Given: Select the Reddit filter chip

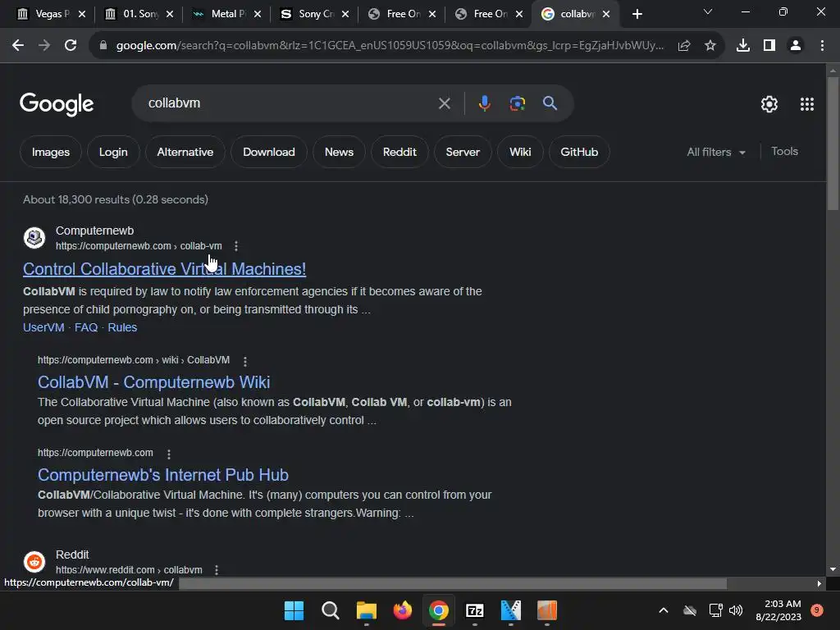Looking at the screenshot, I should point(399,152).
